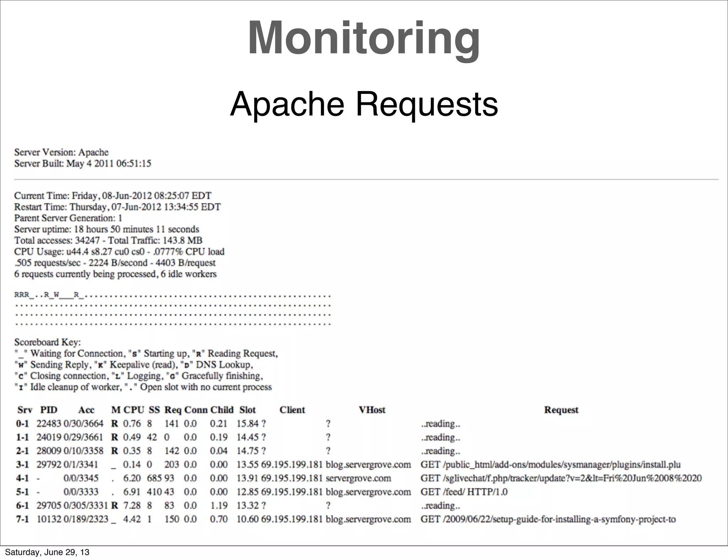Click Slot value 15.84
This screenshot has height=560, width=728.
(x=248, y=424)
